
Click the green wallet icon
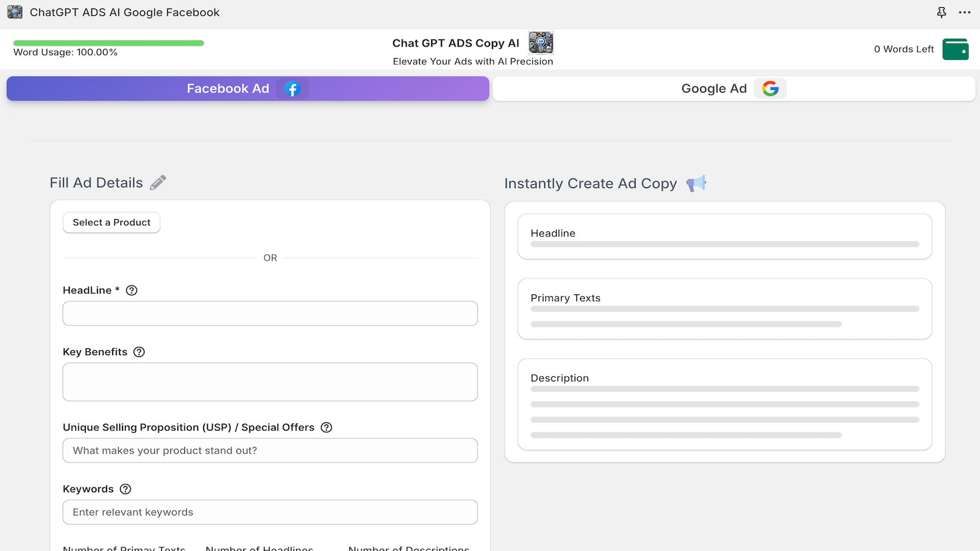[x=955, y=49]
